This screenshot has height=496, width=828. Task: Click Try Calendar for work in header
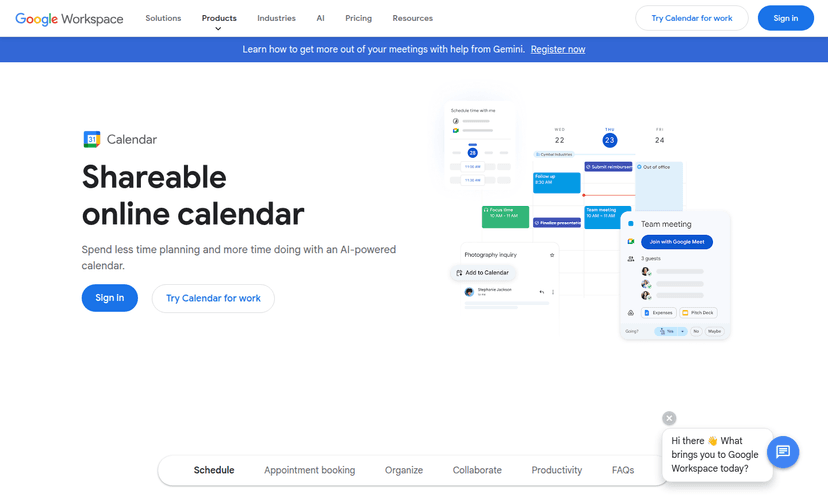(692, 18)
